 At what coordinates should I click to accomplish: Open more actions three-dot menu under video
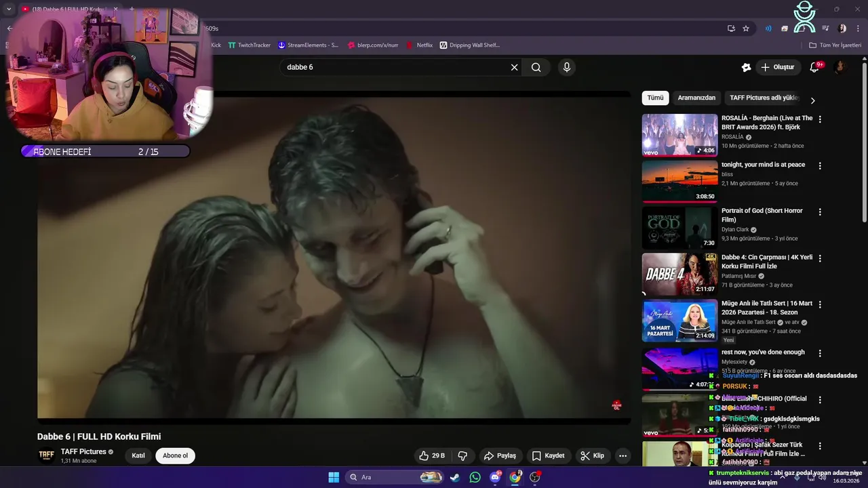pos(623,455)
